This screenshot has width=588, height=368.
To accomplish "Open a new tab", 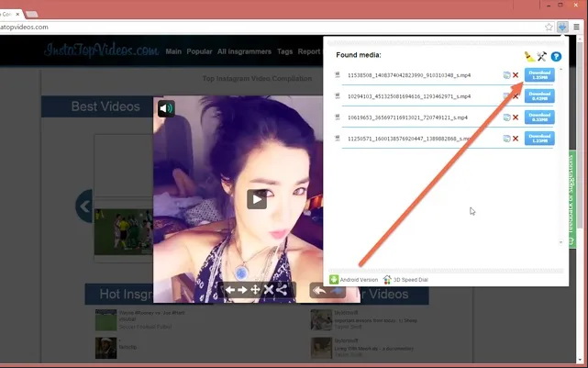I will (x=32, y=15).
